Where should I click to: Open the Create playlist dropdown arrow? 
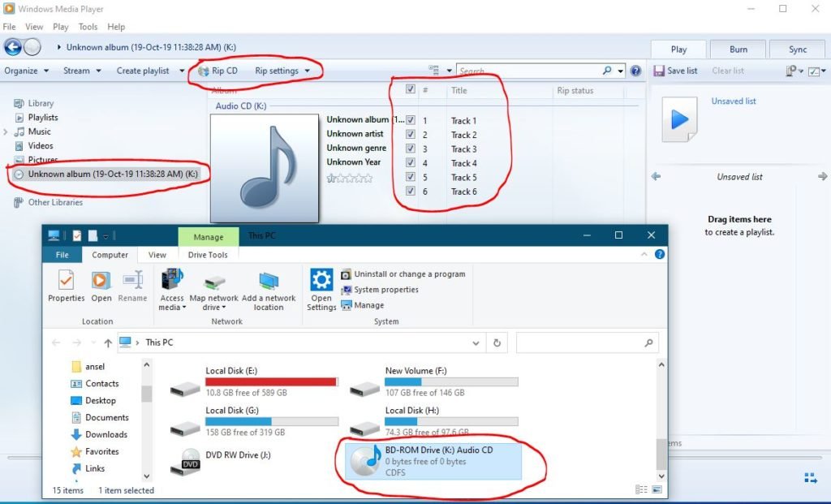coord(182,71)
